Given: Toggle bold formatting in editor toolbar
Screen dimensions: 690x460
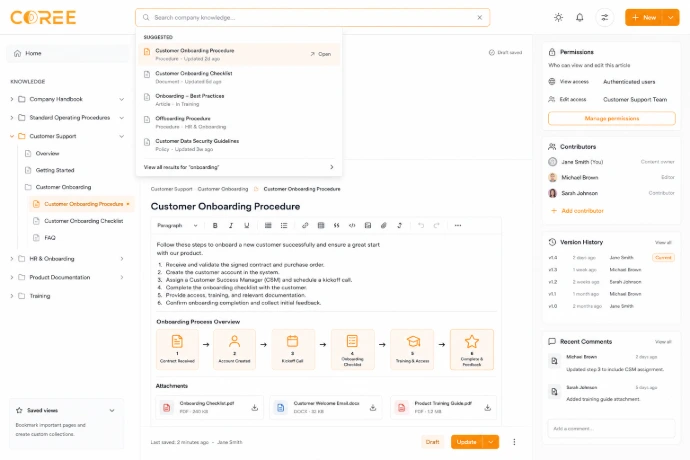Looking at the screenshot, I should click(215, 225).
